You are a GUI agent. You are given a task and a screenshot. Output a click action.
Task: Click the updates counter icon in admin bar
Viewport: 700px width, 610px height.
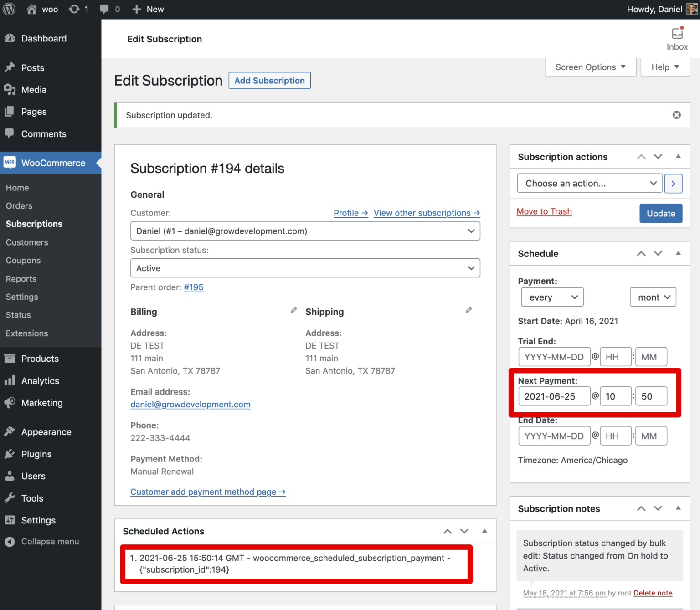point(73,9)
